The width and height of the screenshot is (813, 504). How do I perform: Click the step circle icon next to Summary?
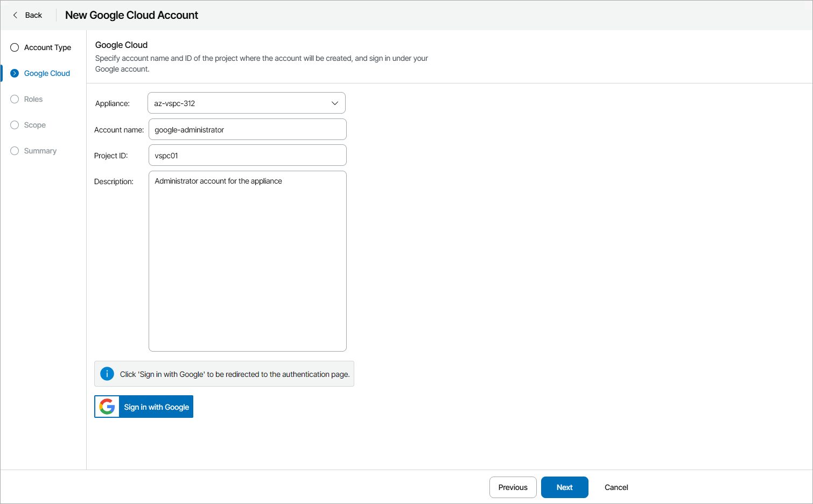14,151
